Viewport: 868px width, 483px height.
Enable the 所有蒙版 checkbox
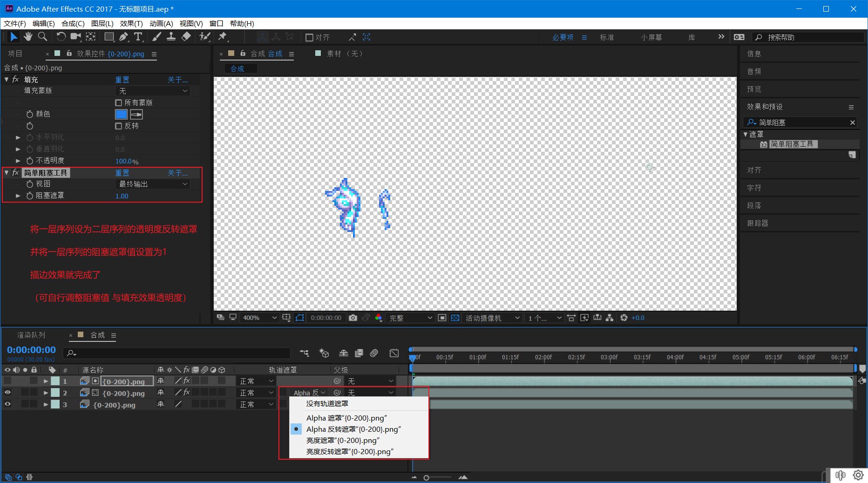(x=118, y=102)
